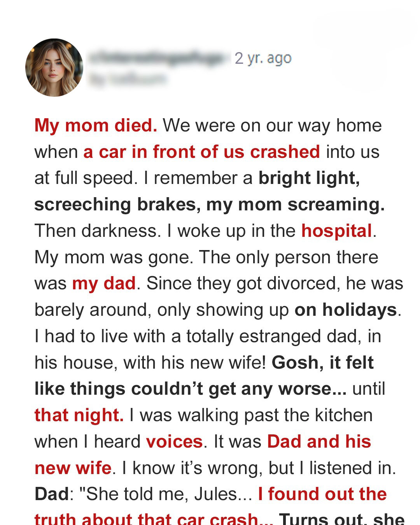
Task: Click 'truth about that car crash...' text
Action: point(154,519)
